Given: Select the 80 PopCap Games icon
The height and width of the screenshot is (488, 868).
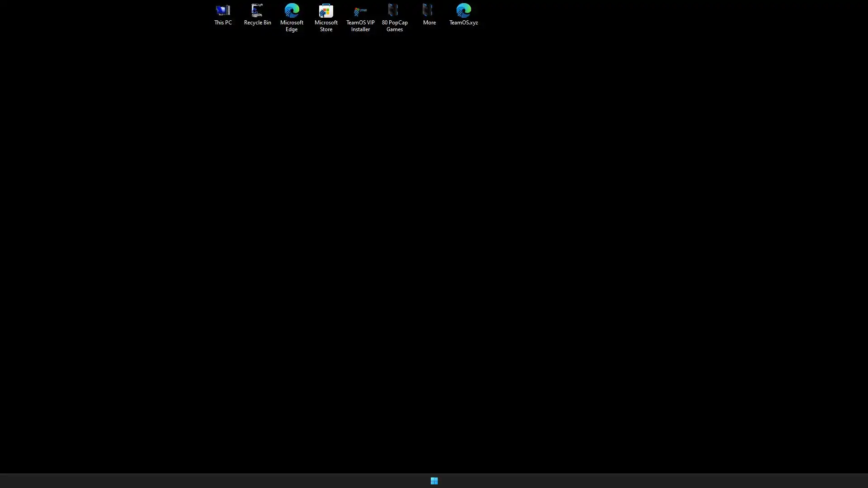Looking at the screenshot, I should tap(394, 10).
